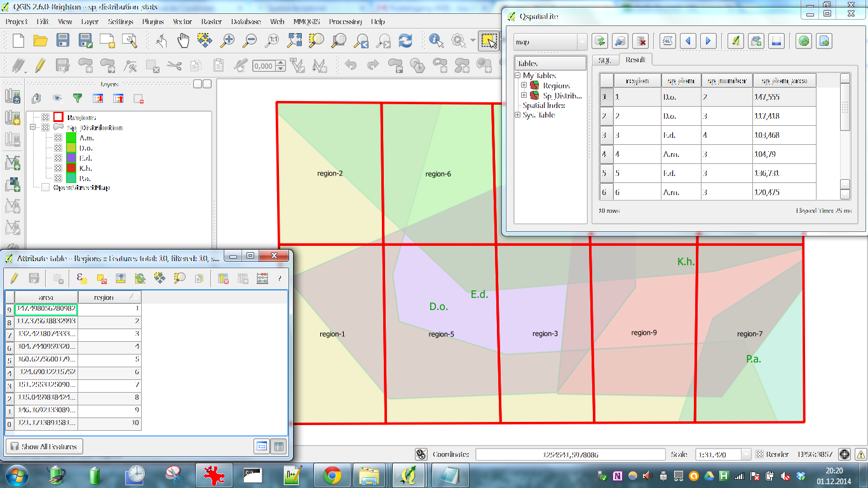This screenshot has height=488, width=868.
Task: Click the Show All Features button
Action: 44,447
